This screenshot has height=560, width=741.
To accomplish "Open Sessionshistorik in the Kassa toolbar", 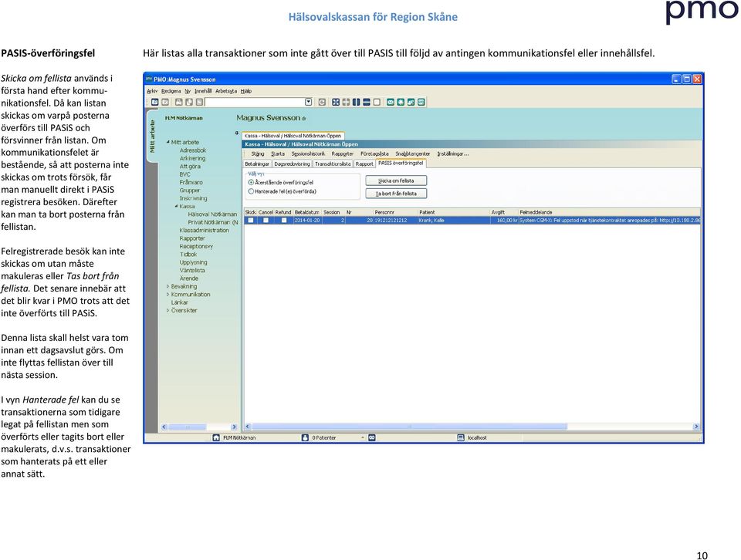I will (x=308, y=154).
